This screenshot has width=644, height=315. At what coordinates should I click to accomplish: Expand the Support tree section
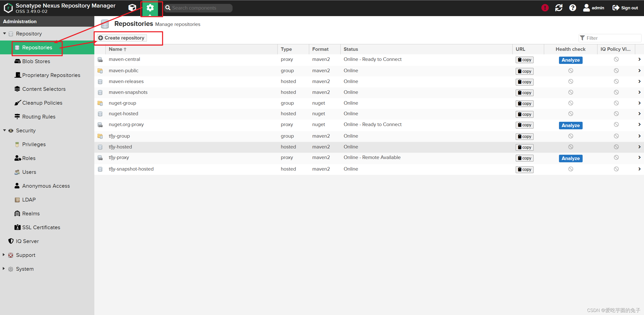click(x=4, y=255)
